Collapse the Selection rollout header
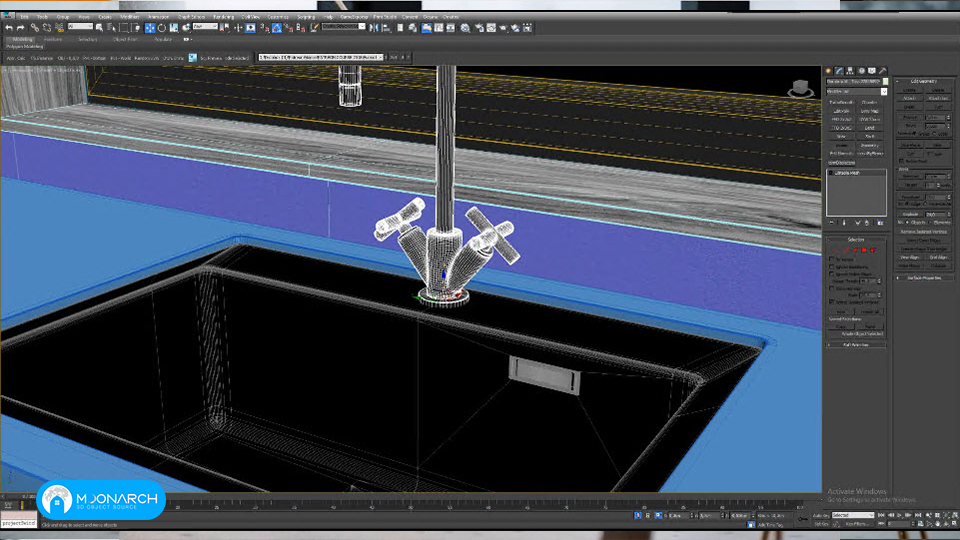Image resolution: width=960 pixels, height=540 pixels. pyautogui.click(x=856, y=239)
